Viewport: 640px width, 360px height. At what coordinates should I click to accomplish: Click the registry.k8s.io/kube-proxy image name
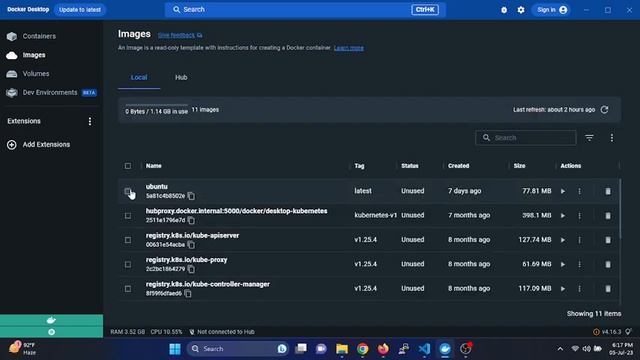187,260
